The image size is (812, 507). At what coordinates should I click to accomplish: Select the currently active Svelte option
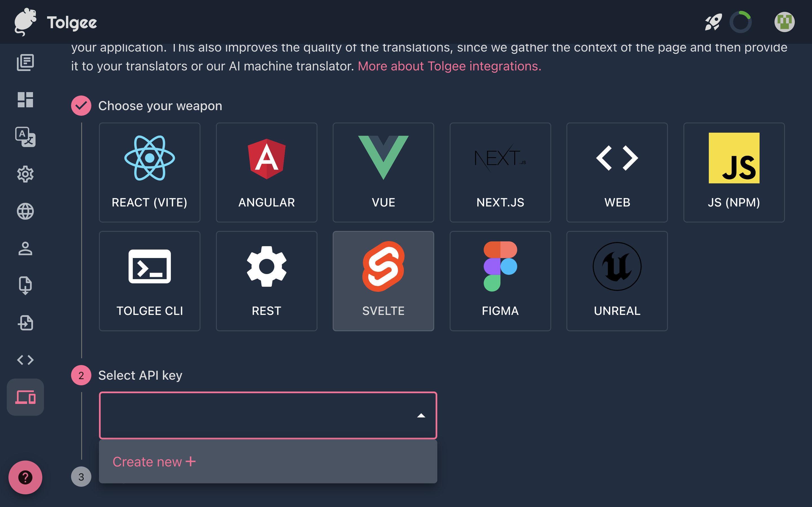click(383, 280)
